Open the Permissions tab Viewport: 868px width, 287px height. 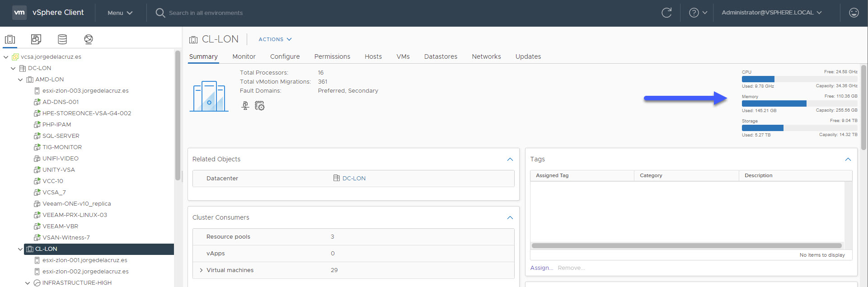point(332,56)
